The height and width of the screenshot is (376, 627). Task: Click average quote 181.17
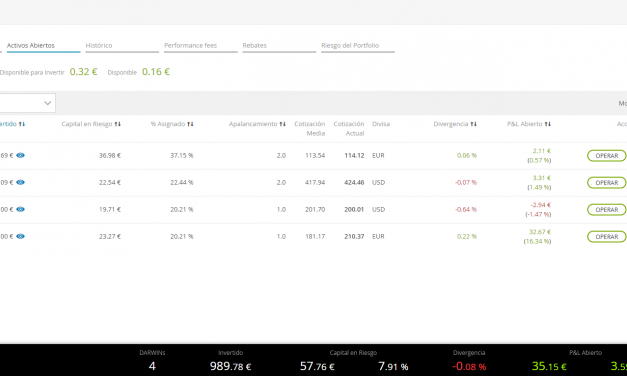coord(315,236)
